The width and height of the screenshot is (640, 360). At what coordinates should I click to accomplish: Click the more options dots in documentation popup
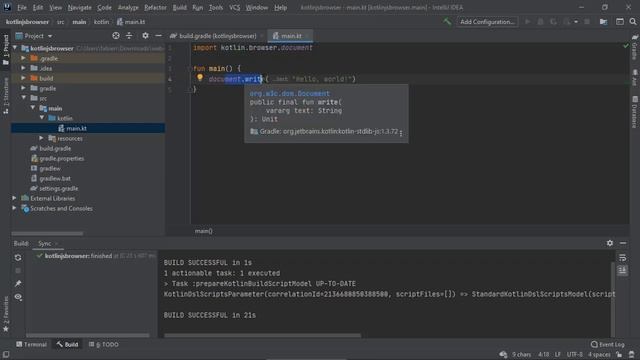tap(401, 132)
